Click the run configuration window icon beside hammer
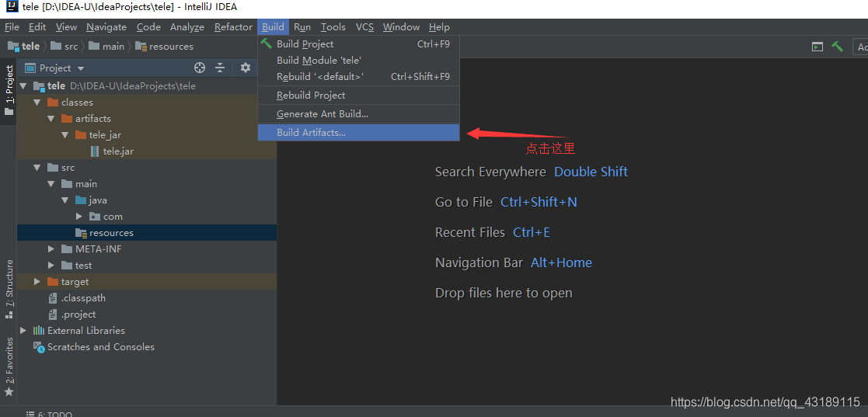The height and width of the screenshot is (417, 868). click(x=817, y=47)
